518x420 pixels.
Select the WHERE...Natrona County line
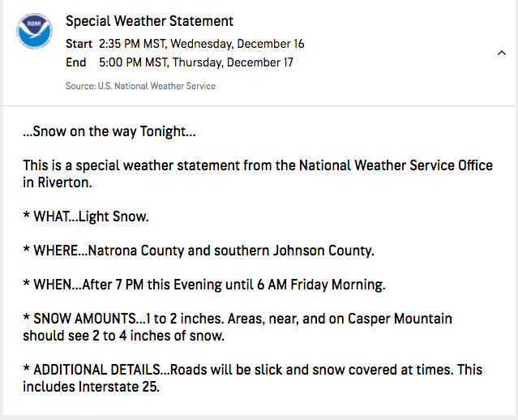[x=199, y=251]
